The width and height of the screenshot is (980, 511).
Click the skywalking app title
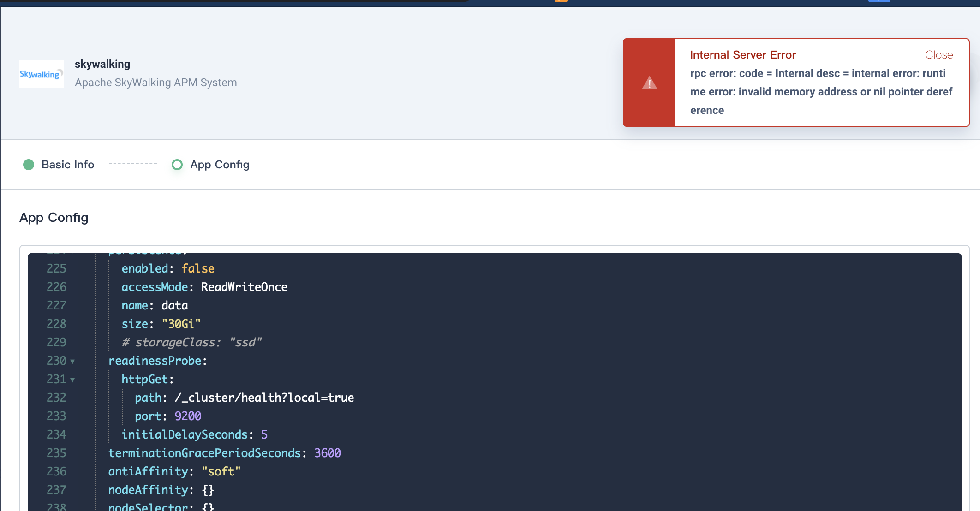pyautogui.click(x=102, y=64)
